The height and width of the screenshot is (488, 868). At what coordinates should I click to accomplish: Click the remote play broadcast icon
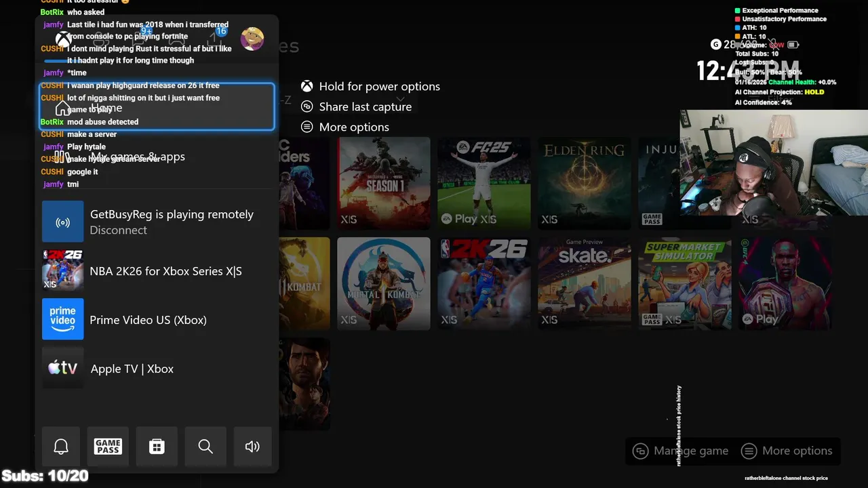pos(63,222)
